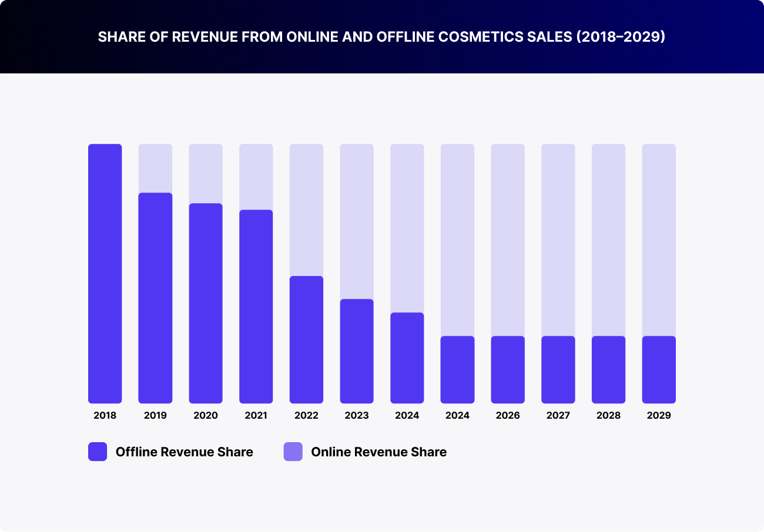Click the 2020 online revenue segment

point(206,173)
